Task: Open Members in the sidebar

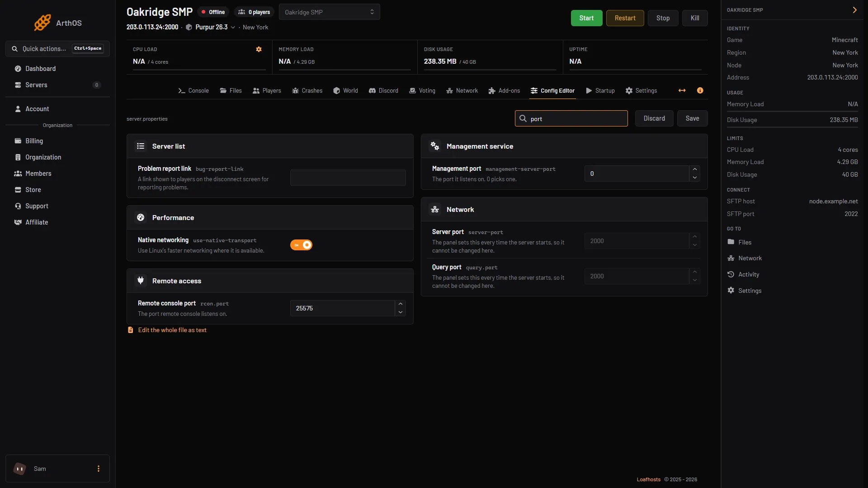Action: click(x=57, y=174)
